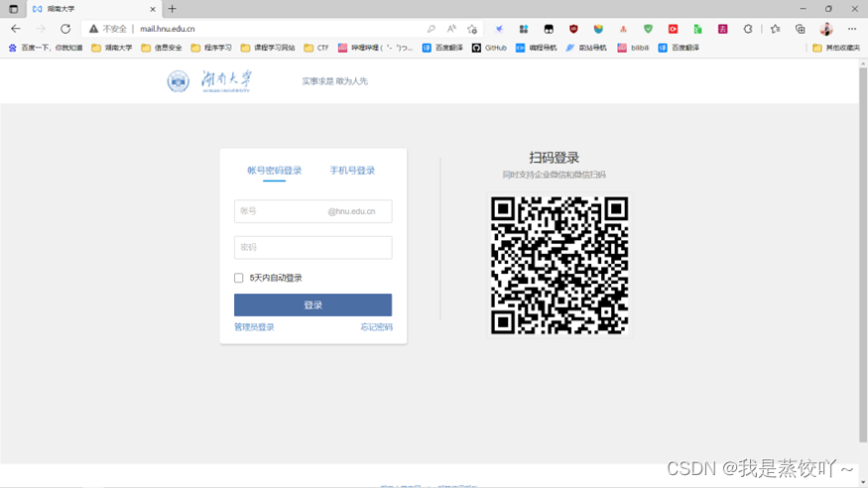Image resolution: width=868 pixels, height=488 pixels.
Task: Expand the 其他收藏夹 folder
Action: (x=836, y=49)
